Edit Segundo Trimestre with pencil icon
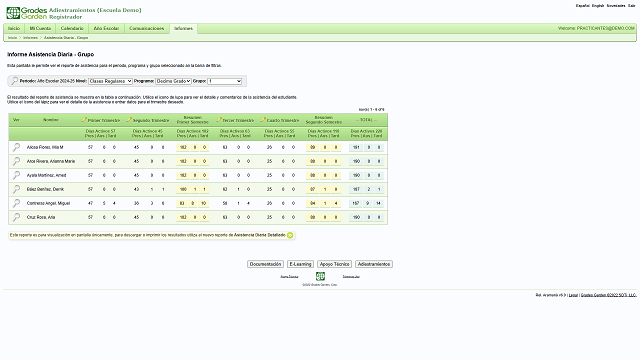 (129, 120)
